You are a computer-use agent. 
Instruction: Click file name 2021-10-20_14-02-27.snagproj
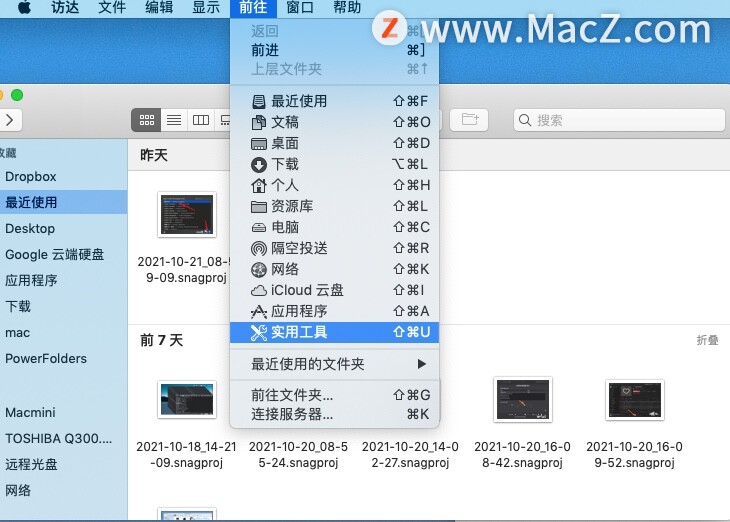pos(410,454)
